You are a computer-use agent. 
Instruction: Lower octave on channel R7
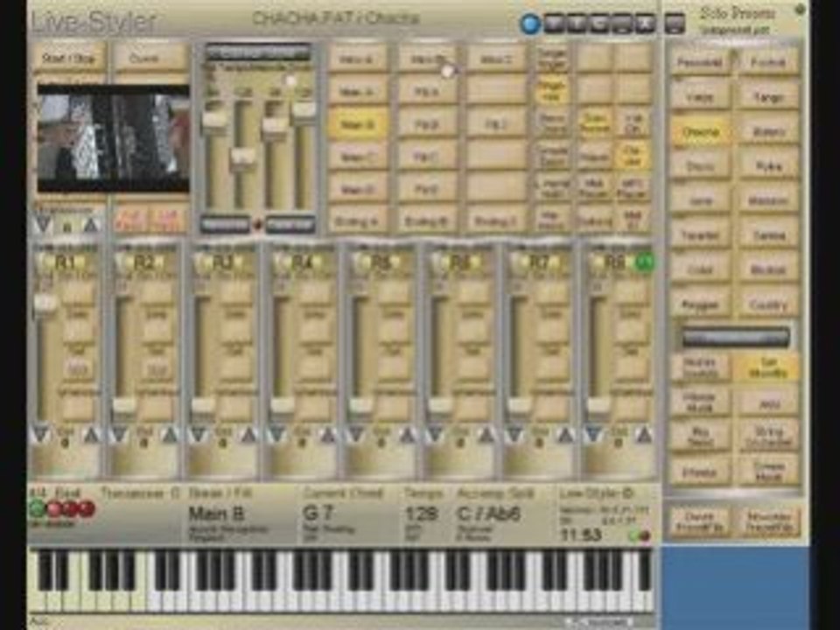pos(514,434)
